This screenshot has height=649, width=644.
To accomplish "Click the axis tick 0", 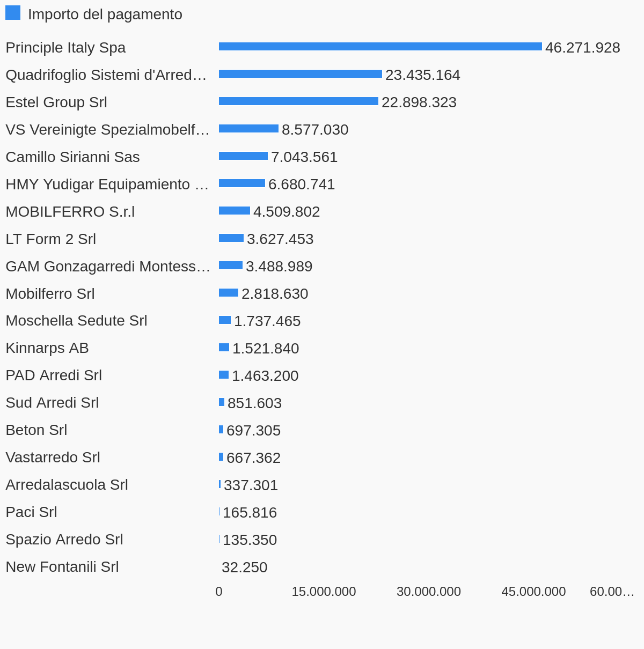I will (x=219, y=592).
